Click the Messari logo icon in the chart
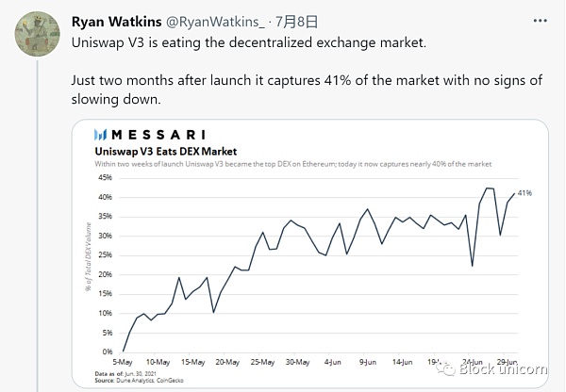Image resolution: width=566 pixels, height=392 pixels. 102,136
